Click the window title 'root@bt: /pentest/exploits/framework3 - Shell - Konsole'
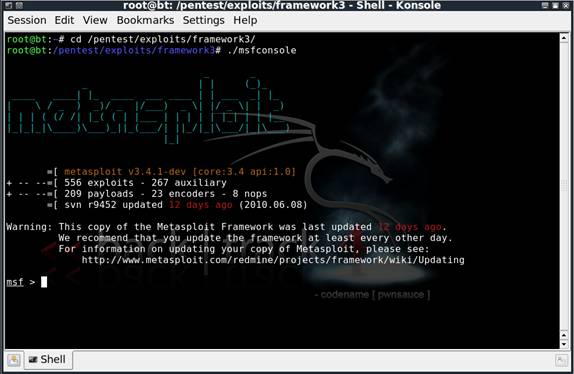This screenshot has width=574, height=374. [282, 5]
